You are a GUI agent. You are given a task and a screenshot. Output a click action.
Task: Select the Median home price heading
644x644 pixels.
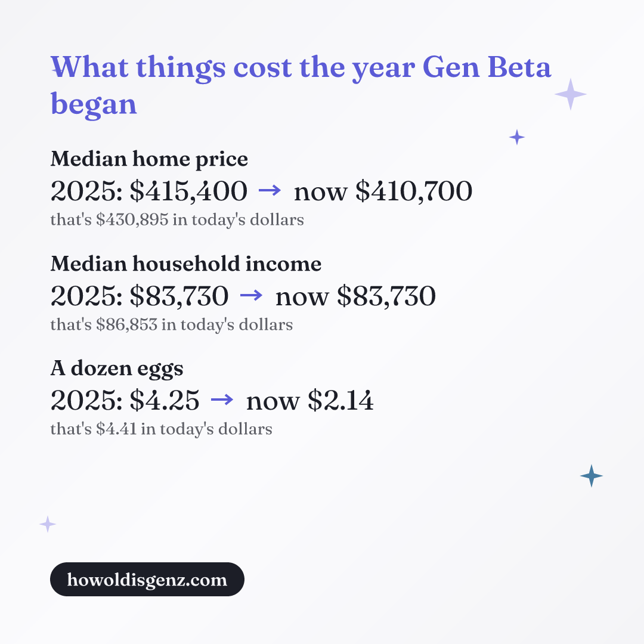pyautogui.click(x=149, y=159)
